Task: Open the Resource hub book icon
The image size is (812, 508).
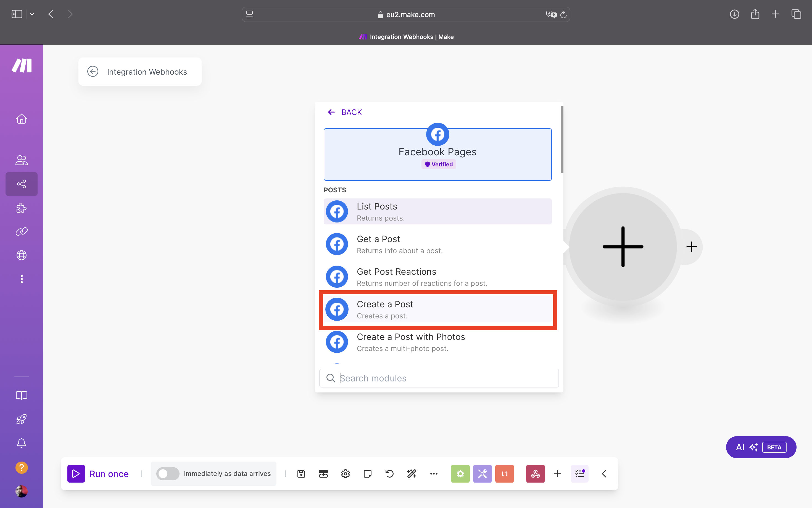Action: click(22, 395)
